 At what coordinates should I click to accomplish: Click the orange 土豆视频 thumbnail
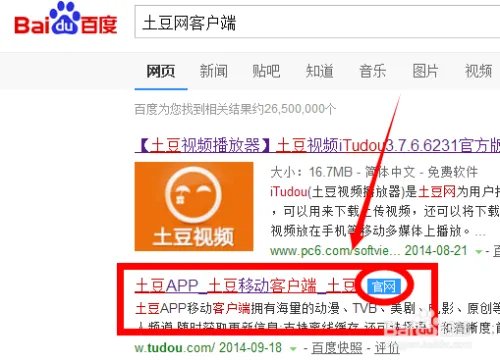194,206
